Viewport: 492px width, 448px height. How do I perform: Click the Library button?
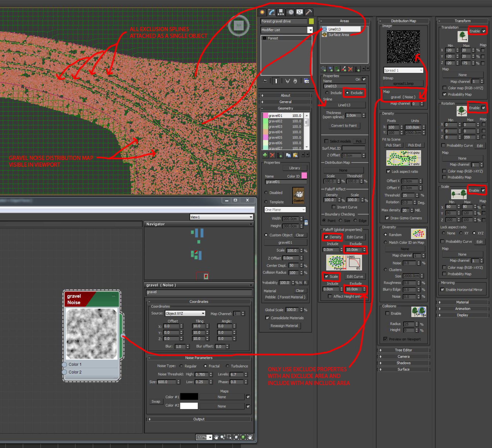pos(294,168)
